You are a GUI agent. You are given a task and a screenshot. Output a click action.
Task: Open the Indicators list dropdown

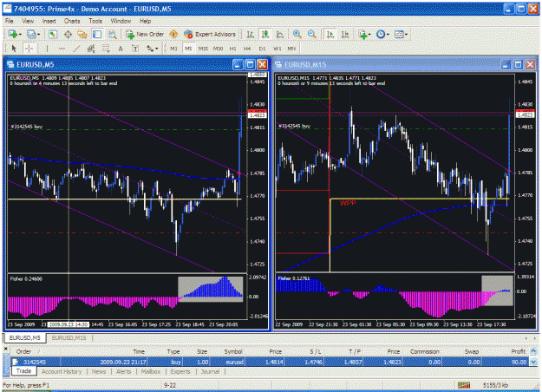364,34
